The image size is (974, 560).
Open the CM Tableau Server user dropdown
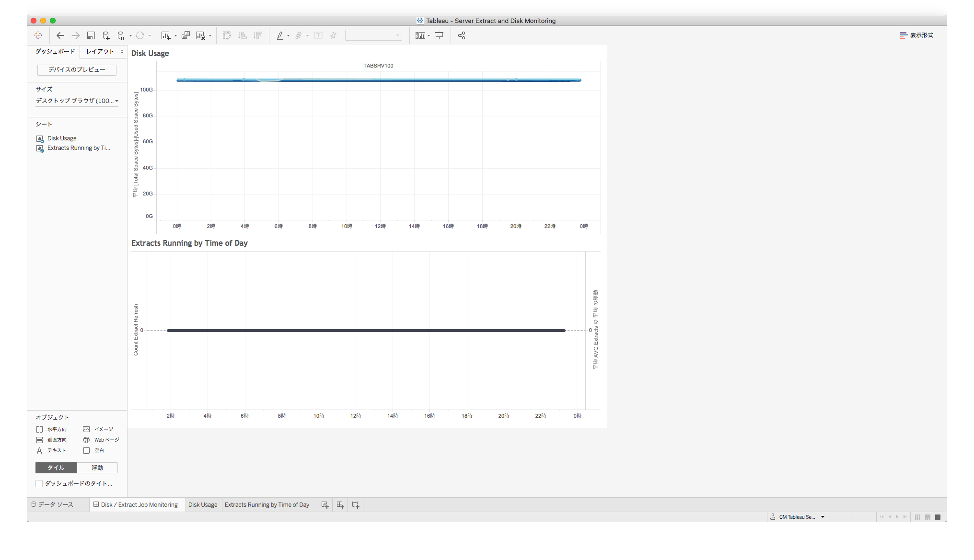point(797,517)
